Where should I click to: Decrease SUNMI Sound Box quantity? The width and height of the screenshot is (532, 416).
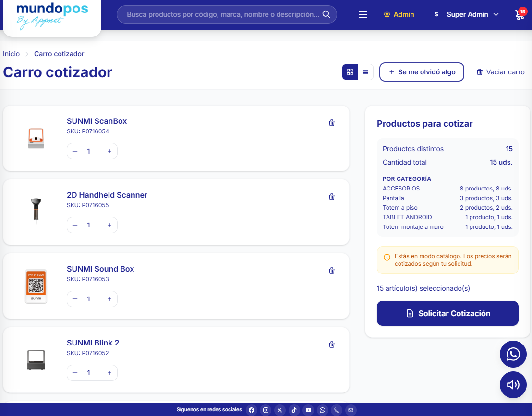pyautogui.click(x=75, y=299)
